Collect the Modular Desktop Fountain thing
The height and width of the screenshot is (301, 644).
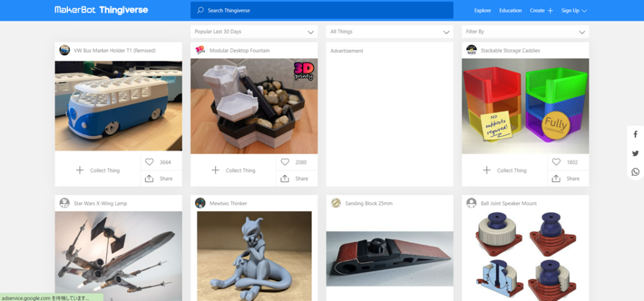(233, 170)
